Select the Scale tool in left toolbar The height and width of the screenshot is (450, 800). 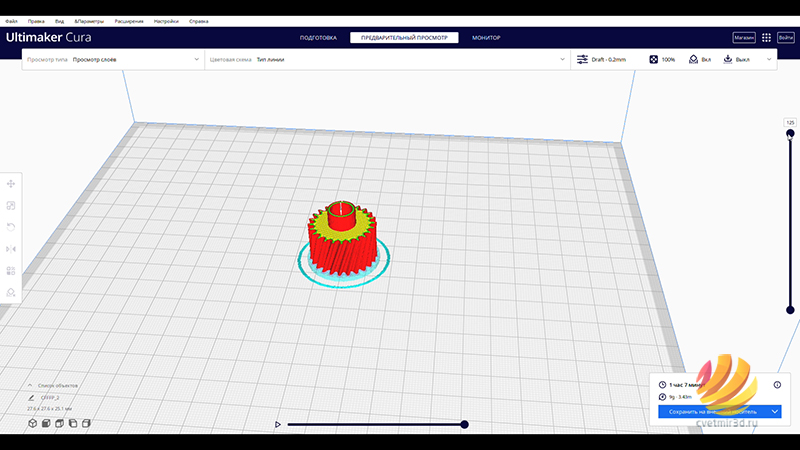pyautogui.click(x=11, y=206)
